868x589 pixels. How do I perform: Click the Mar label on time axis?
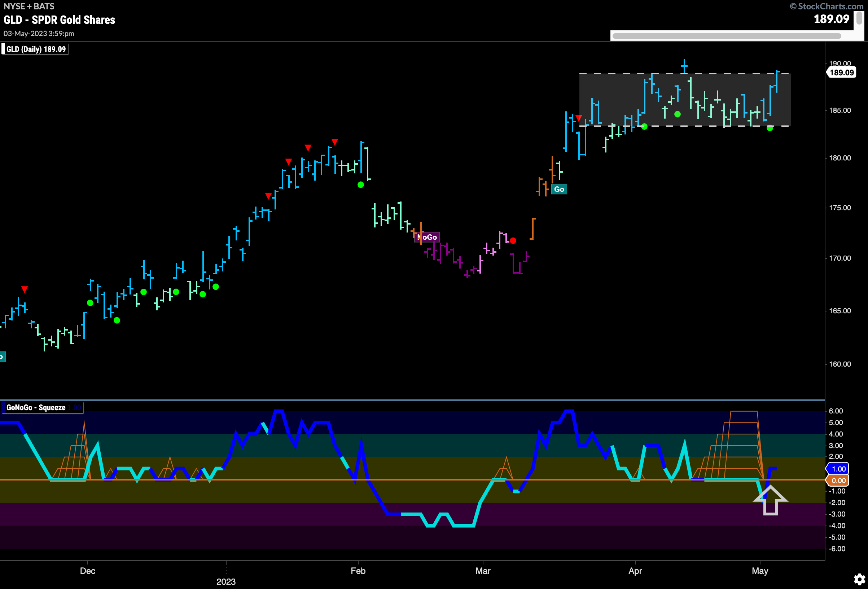click(483, 571)
